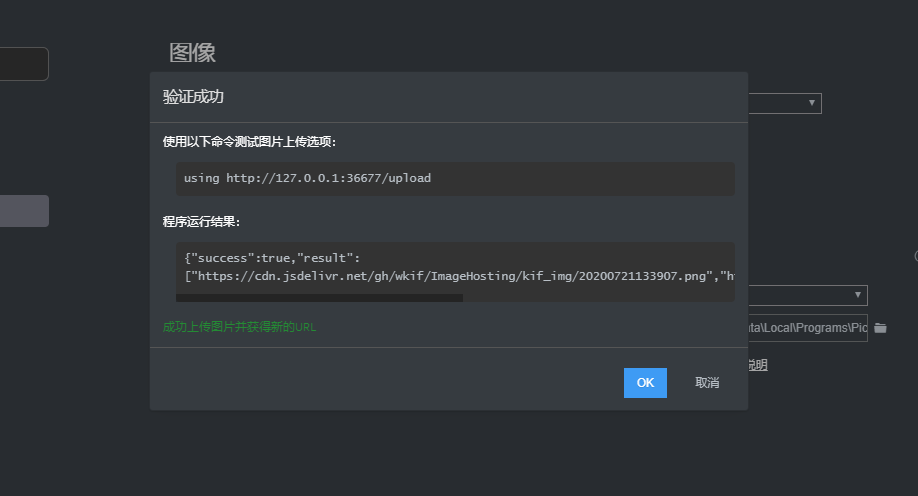Screen dimensions: 918x496
Task: Click the cdn.jsdelivr.net image URL text
Action: [x=450, y=275]
